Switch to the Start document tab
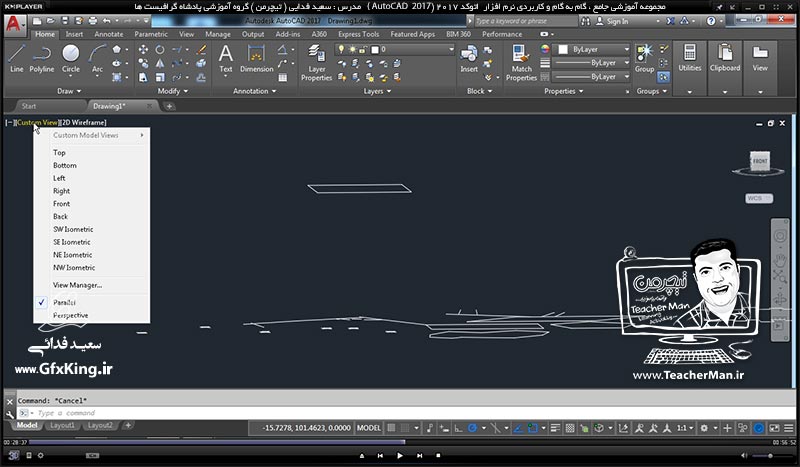The image size is (800, 467). point(29,106)
